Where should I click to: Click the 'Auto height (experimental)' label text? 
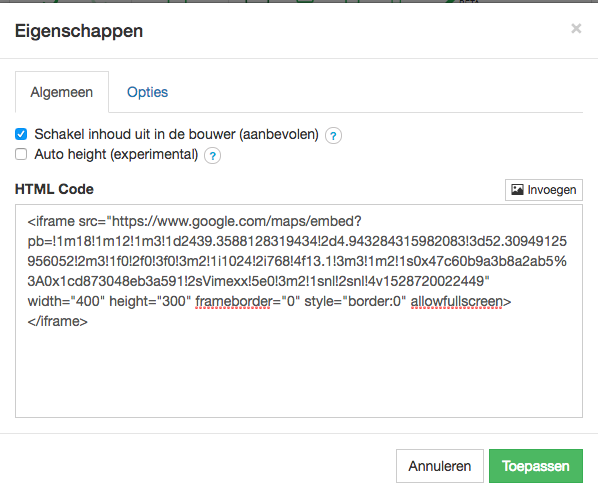pos(116,154)
